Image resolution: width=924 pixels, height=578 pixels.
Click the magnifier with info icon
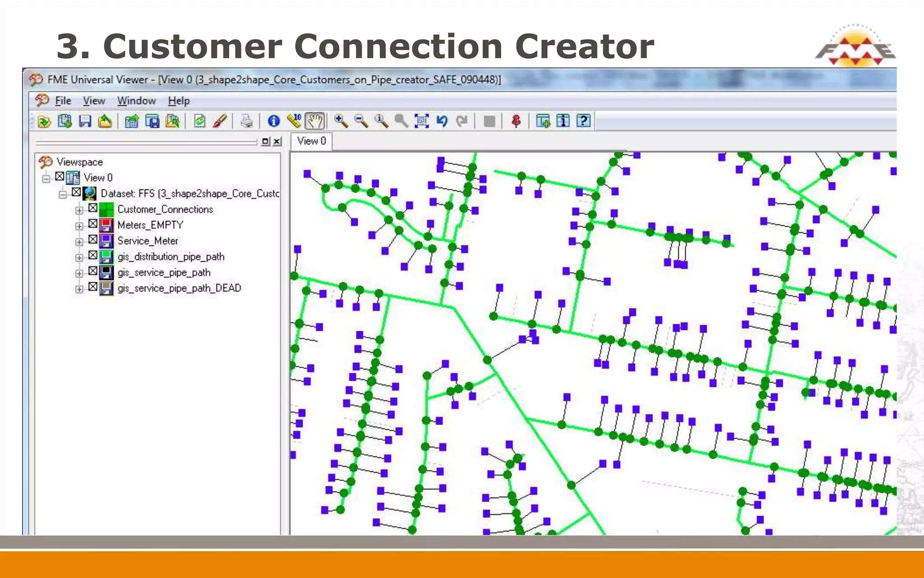pos(382,121)
